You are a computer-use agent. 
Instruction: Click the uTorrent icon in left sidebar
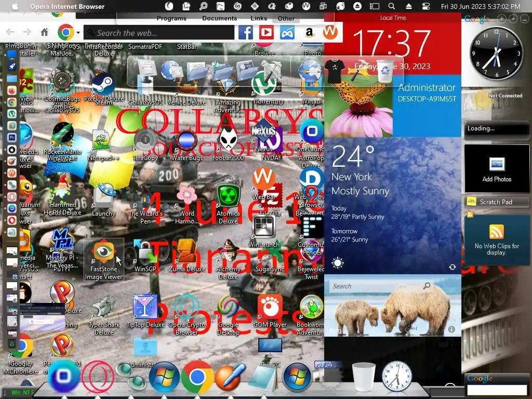click(x=12, y=114)
